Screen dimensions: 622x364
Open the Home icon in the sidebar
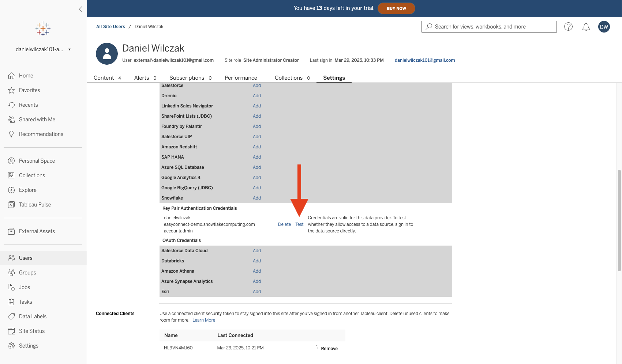click(11, 76)
